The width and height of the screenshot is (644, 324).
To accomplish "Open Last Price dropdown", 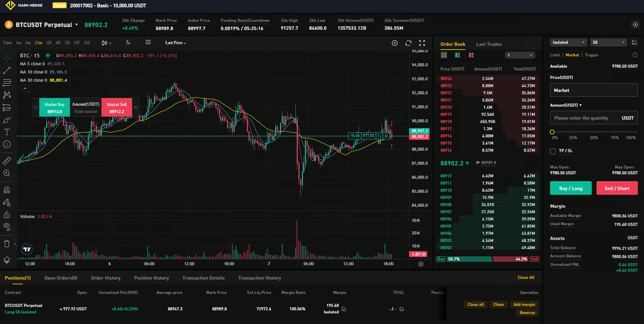I will coord(175,42).
